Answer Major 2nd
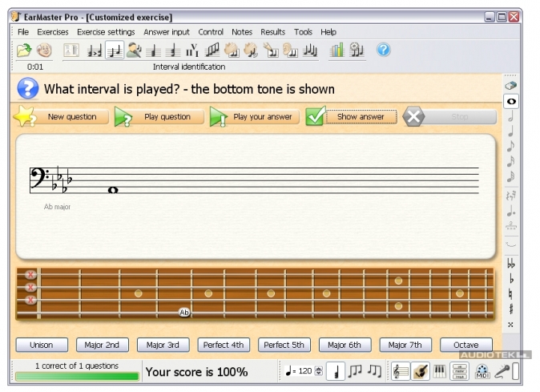 click(103, 345)
